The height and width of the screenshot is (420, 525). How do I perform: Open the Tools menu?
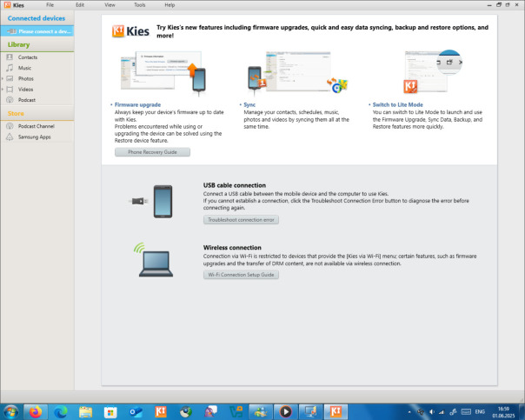point(140,5)
